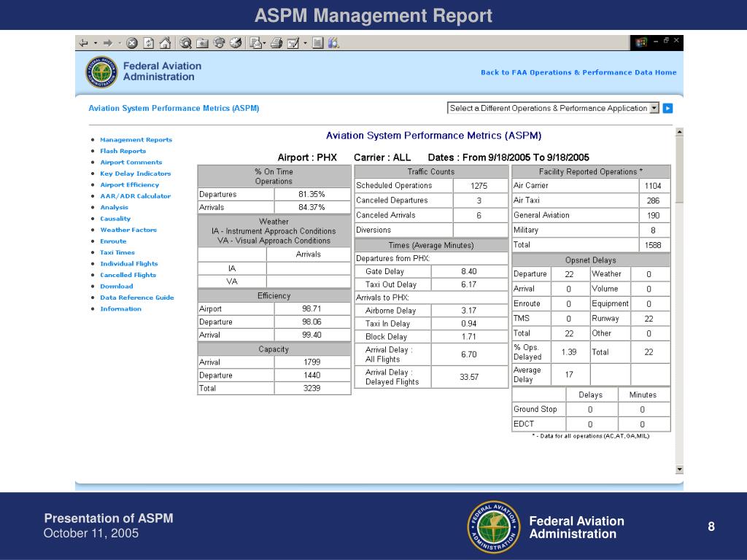Click the Capacity Total value 3239
The height and width of the screenshot is (560, 747).
tap(311, 388)
